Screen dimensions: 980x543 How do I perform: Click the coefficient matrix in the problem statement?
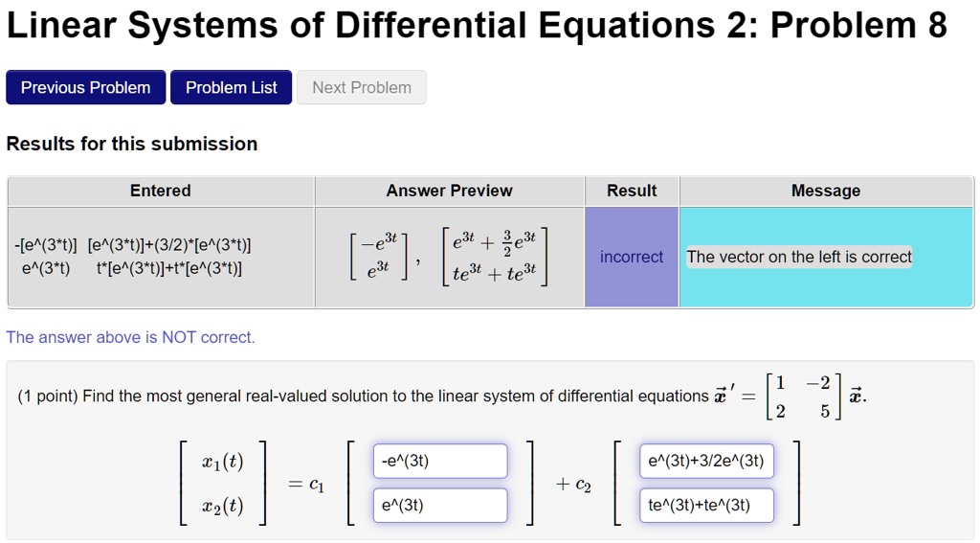point(803,396)
